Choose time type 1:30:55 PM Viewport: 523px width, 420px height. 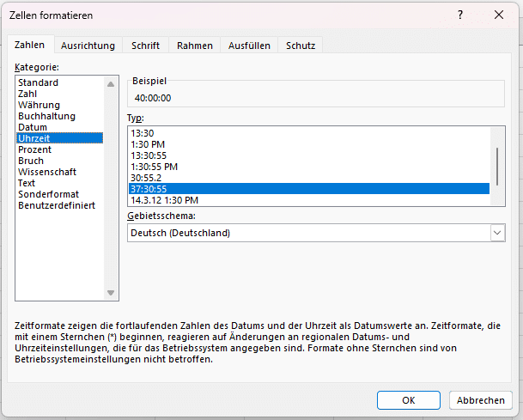click(x=309, y=167)
